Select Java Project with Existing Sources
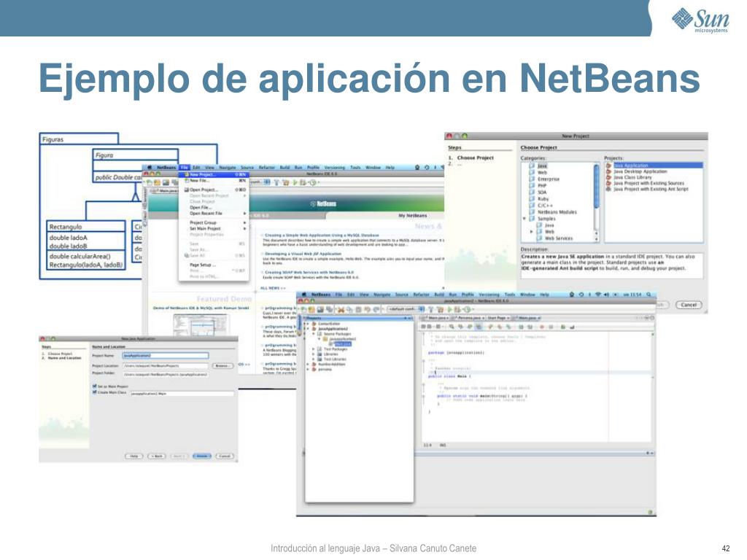Image resolution: width=747 pixels, height=560 pixels. (x=649, y=183)
